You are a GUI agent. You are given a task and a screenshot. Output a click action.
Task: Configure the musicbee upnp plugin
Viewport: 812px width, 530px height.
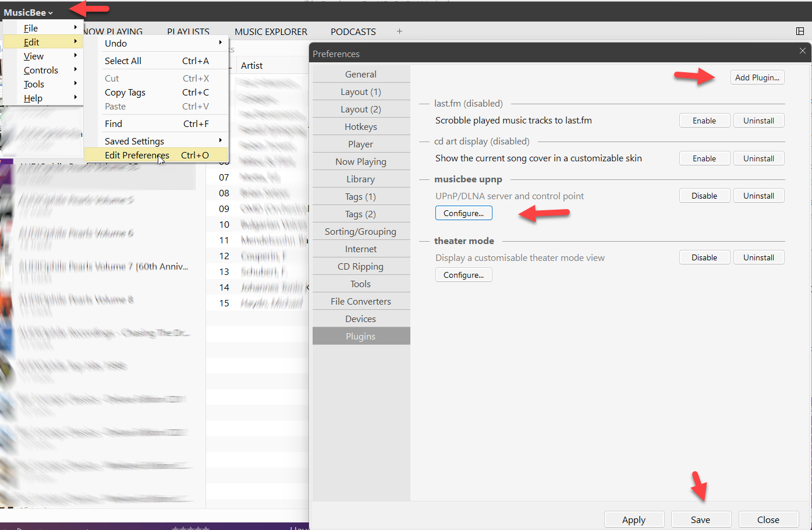point(464,213)
